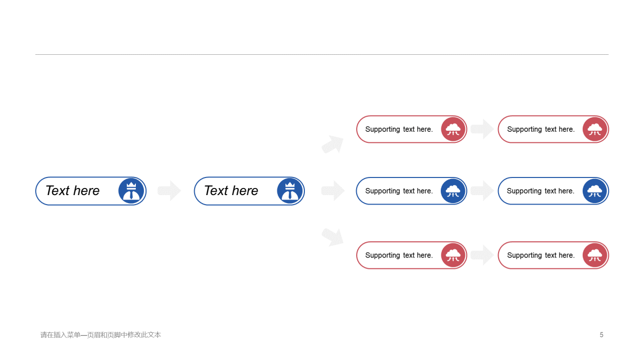
Task: Click the blue cloud icon in middle-left supporting box
Action: point(453,191)
